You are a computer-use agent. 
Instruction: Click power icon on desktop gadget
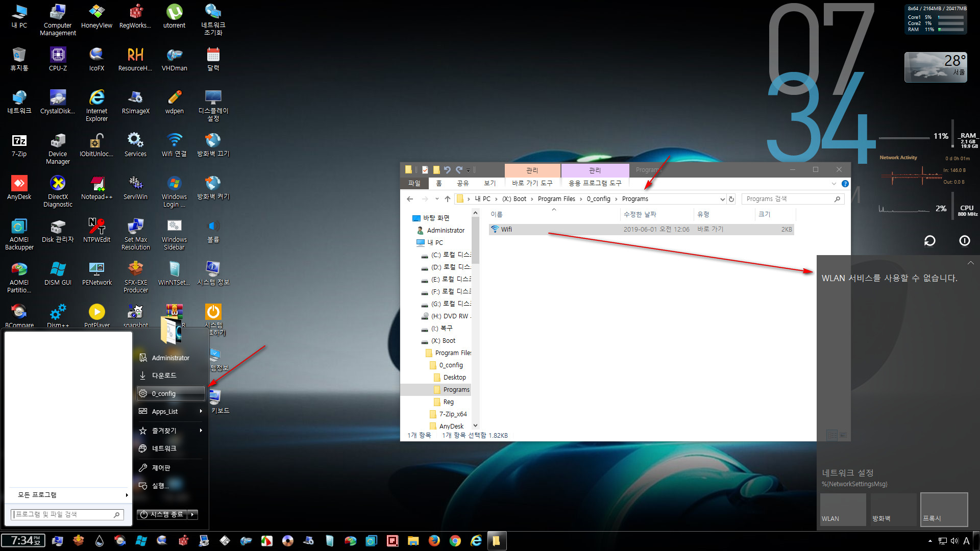point(964,241)
